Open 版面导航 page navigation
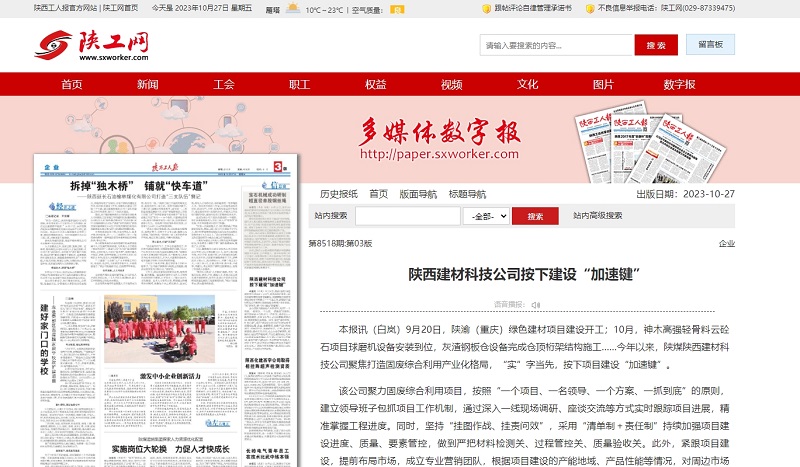Viewport: 800px width, 467px height. pos(418,194)
